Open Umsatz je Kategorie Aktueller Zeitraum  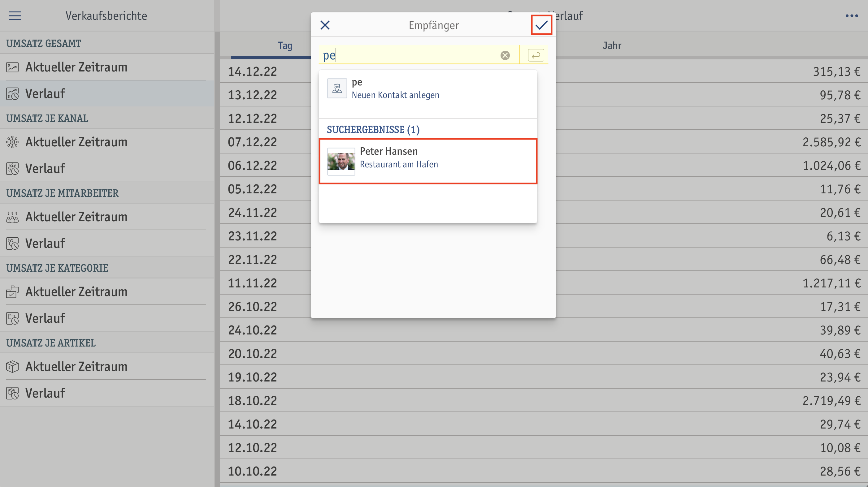pyautogui.click(x=107, y=291)
